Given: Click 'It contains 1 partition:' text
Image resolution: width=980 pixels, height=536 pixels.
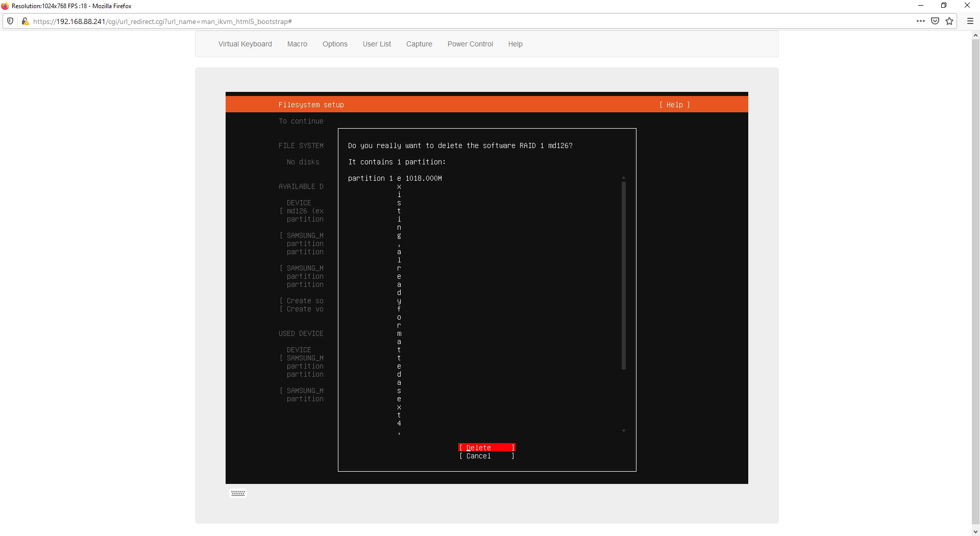Looking at the screenshot, I should (x=397, y=162).
